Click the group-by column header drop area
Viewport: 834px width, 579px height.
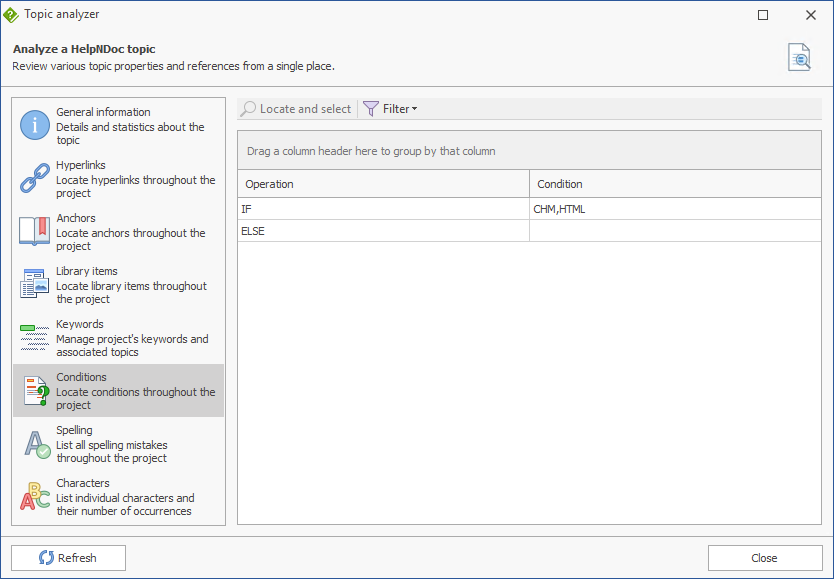click(x=529, y=151)
